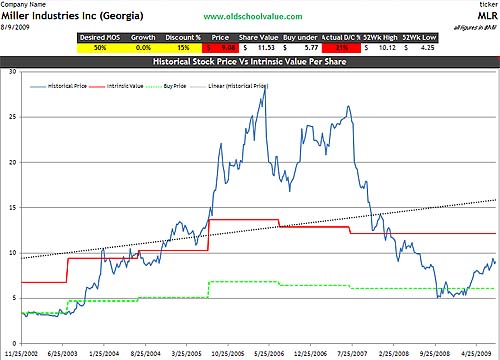
Task: Click the 5/25/2006 x-axis date label
Action: click(x=269, y=354)
